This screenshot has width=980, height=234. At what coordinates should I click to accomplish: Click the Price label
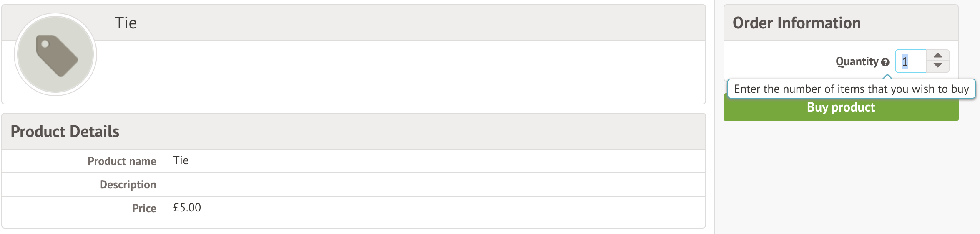[144, 208]
